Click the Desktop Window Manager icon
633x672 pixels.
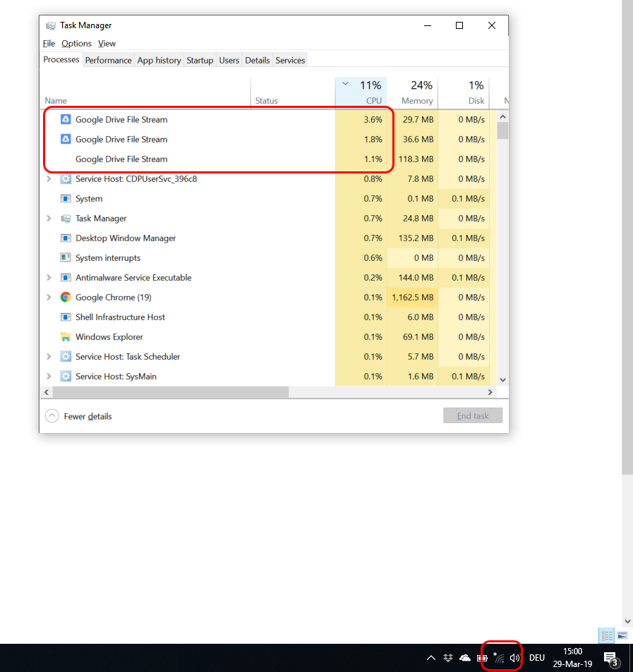click(x=66, y=238)
